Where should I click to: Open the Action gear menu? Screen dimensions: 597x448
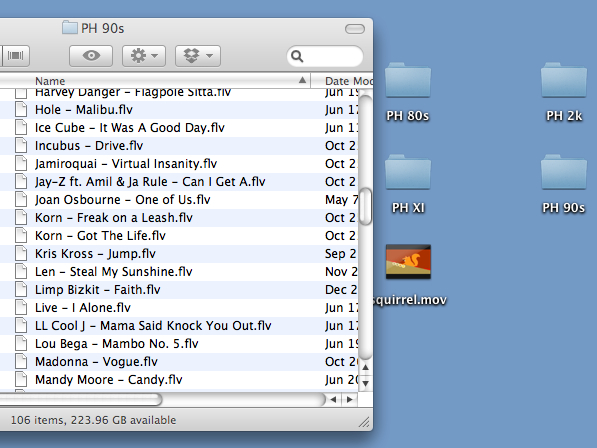click(144, 56)
